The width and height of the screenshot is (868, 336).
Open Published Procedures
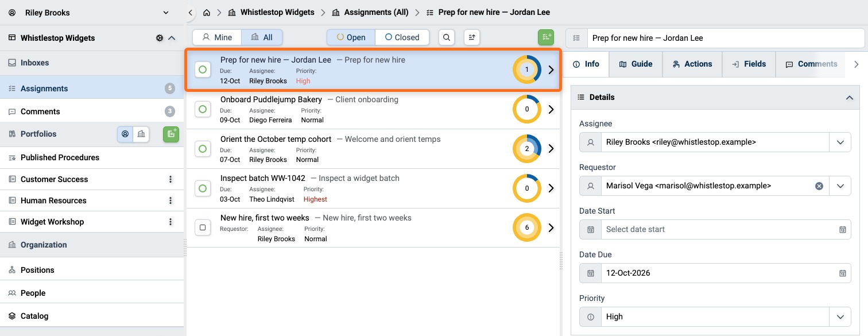coord(92,157)
